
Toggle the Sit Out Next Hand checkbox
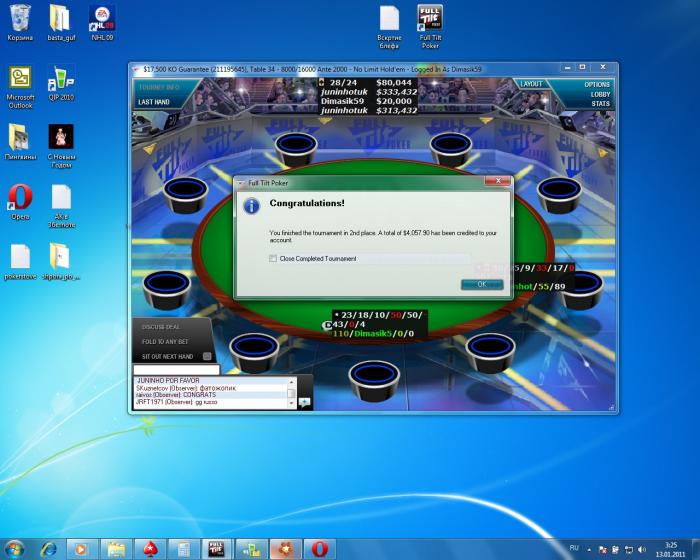[x=207, y=356]
